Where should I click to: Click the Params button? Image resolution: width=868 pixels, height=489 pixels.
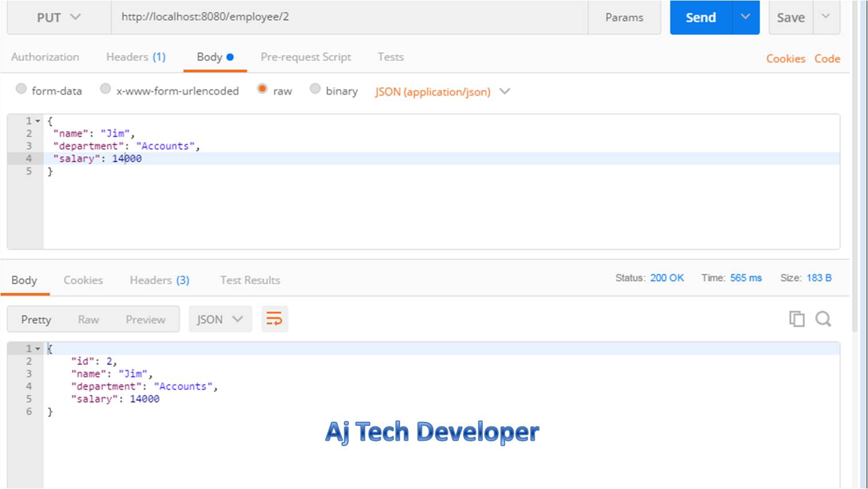[625, 17]
